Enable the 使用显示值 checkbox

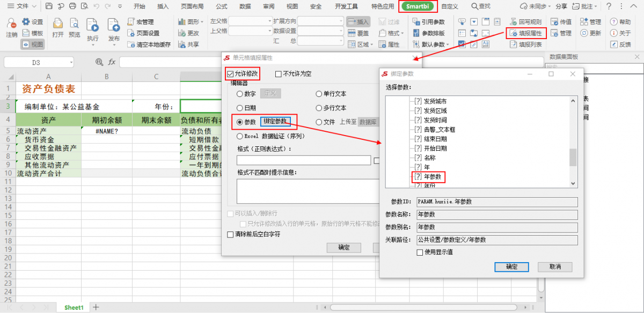[420, 252]
